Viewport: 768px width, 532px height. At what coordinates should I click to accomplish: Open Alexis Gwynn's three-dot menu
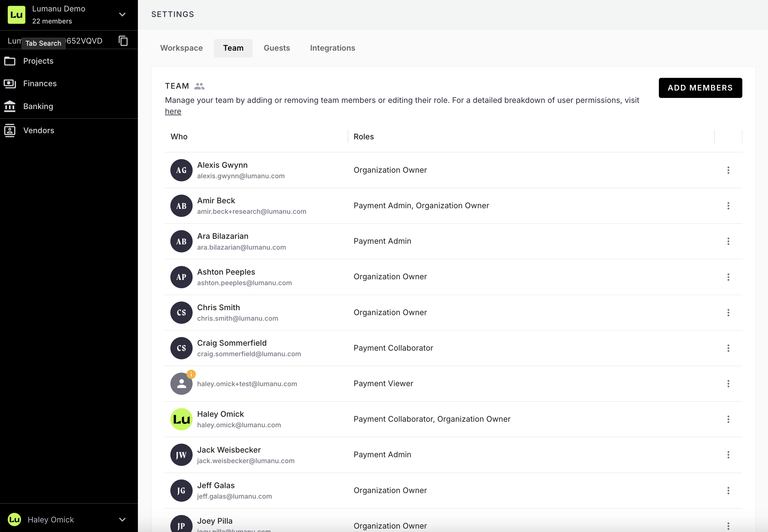pos(728,170)
